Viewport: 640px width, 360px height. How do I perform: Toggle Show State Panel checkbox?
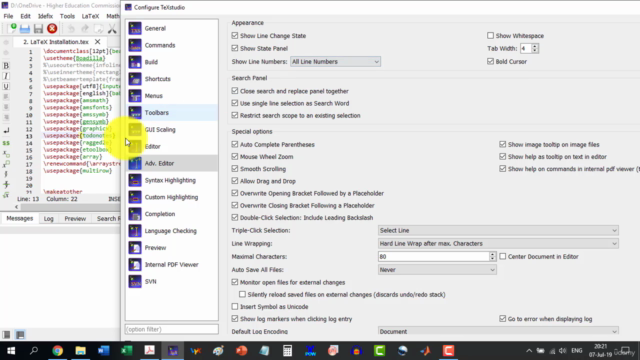(x=235, y=48)
